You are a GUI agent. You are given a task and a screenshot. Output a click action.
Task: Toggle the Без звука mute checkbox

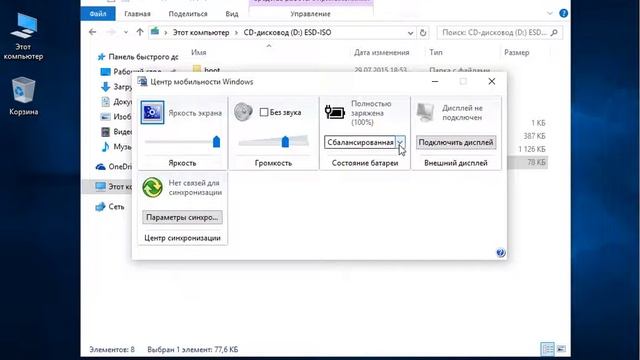[x=264, y=112]
